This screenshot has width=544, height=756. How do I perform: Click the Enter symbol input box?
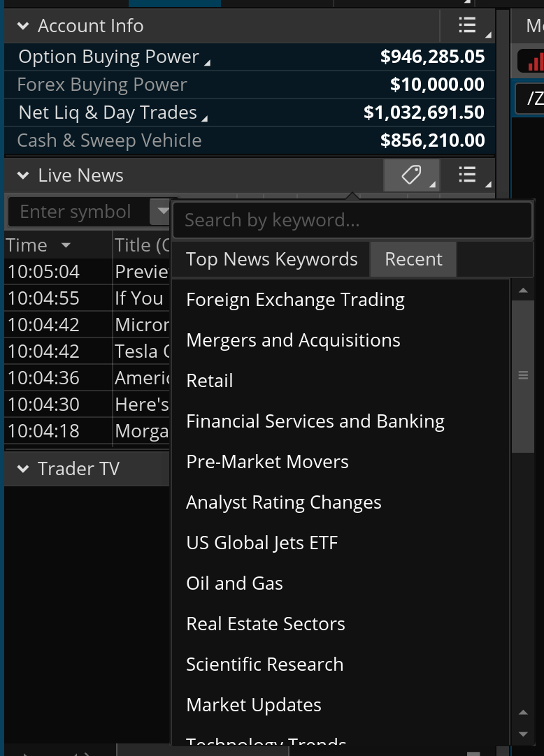tap(76, 212)
